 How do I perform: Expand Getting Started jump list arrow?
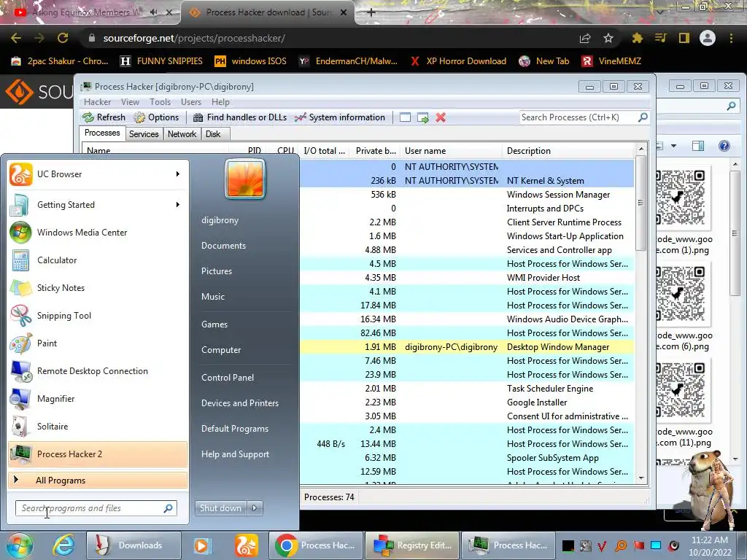178,205
